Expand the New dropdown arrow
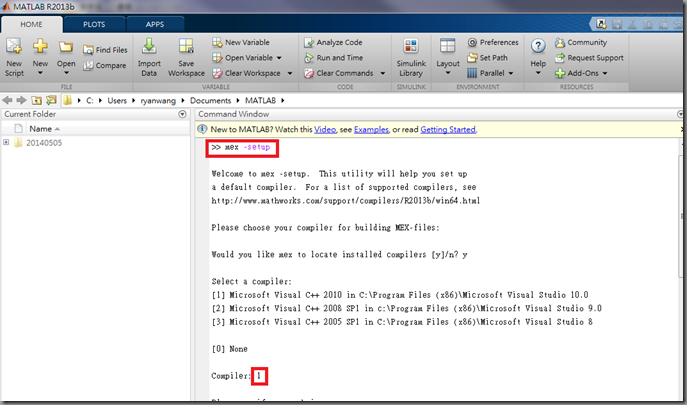This screenshot has height=405, width=687. (40, 73)
